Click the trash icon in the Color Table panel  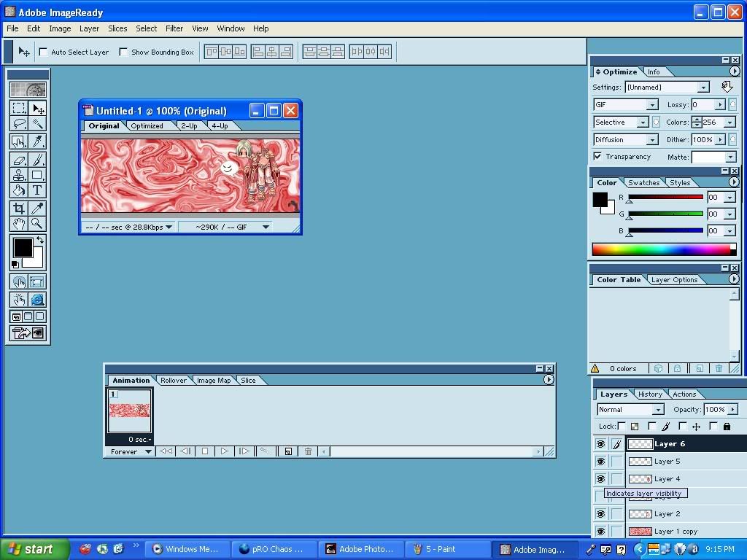(x=719, y=368)
